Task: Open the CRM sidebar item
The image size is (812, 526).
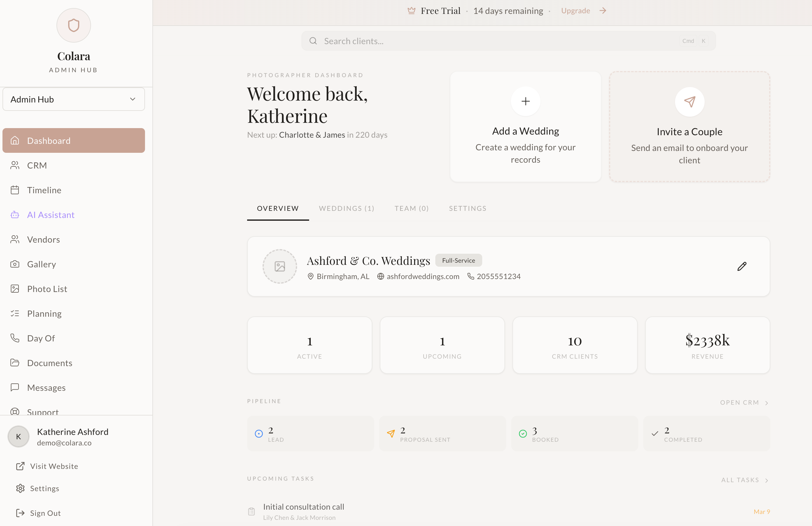Action: [x=74, y=165]
